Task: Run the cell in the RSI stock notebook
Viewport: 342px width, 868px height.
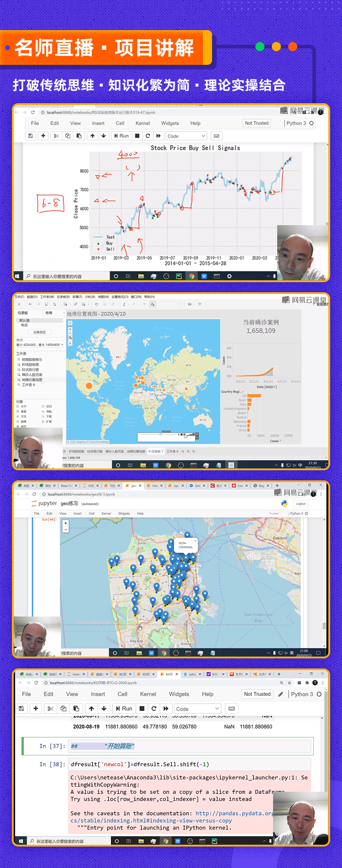Action: click(x=121, y=136)
